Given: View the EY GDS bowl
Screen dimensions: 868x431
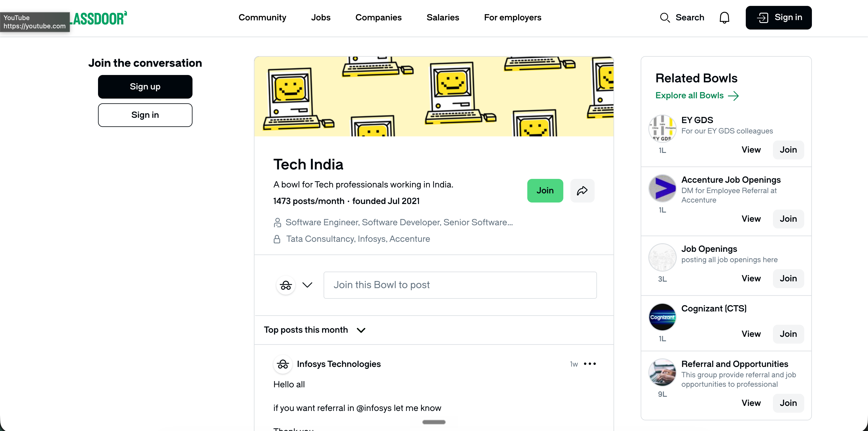Looking at the screenshot, I should (x=751, y=150).
